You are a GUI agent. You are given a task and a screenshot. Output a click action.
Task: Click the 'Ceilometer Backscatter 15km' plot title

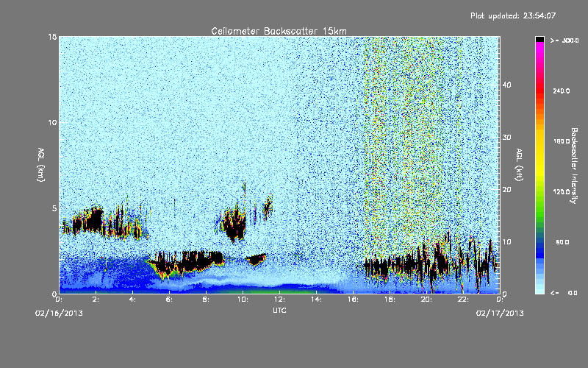coord(279,31)
